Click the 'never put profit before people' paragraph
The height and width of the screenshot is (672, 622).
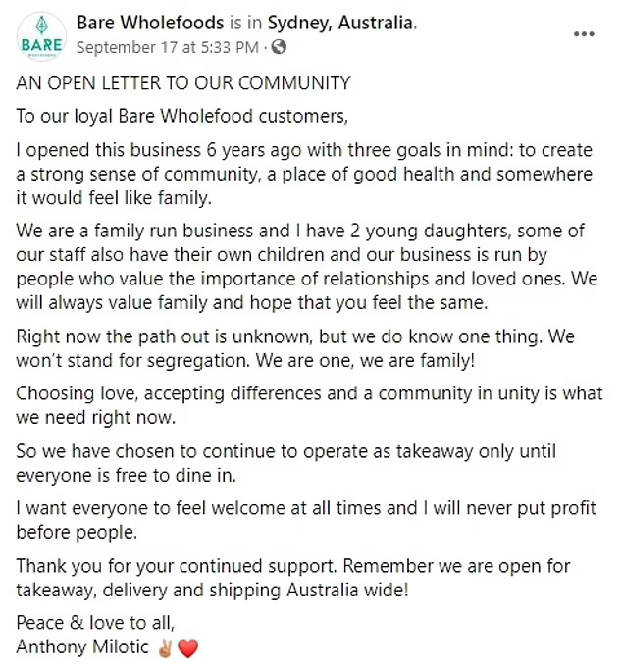click(x=306, y=520)
